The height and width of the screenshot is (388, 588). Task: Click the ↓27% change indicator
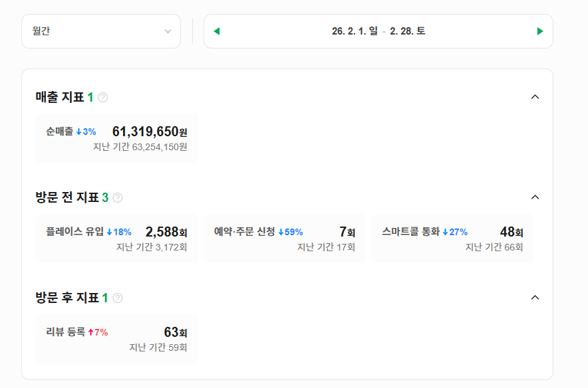point(455,232)
